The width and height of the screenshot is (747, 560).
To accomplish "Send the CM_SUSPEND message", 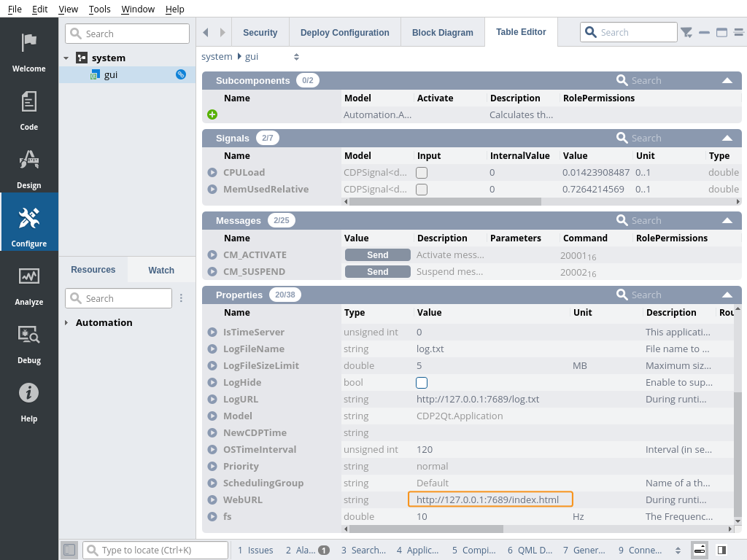I will point(377,272).
